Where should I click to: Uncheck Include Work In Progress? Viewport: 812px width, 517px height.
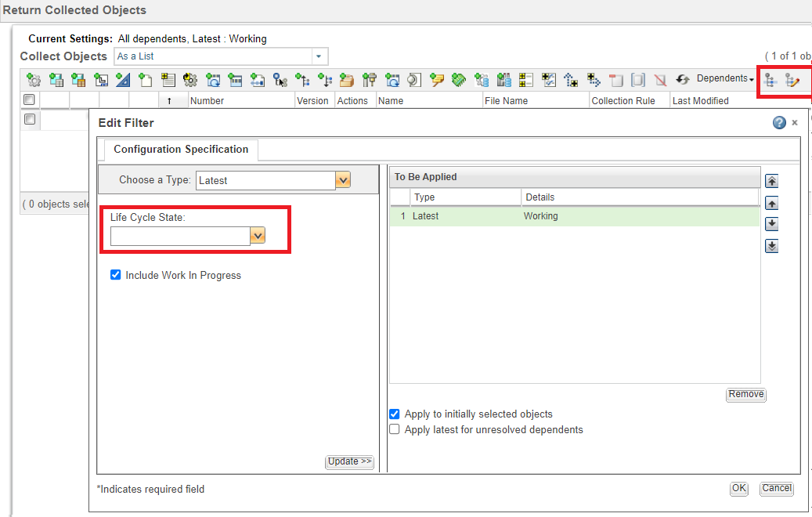(116, 275)
